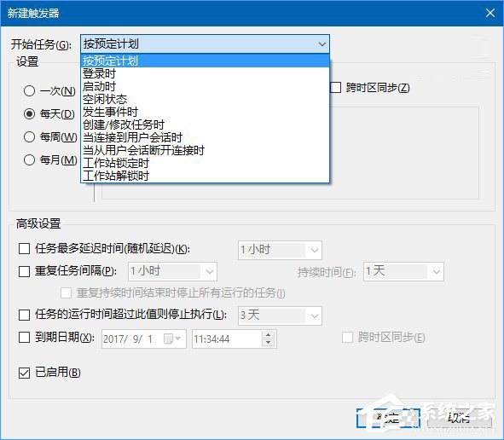This screenshot has height=440, width=504.
Task: Tick 任务最多延迟时间(随机延迟) checkbox
Action: [25, 248]
